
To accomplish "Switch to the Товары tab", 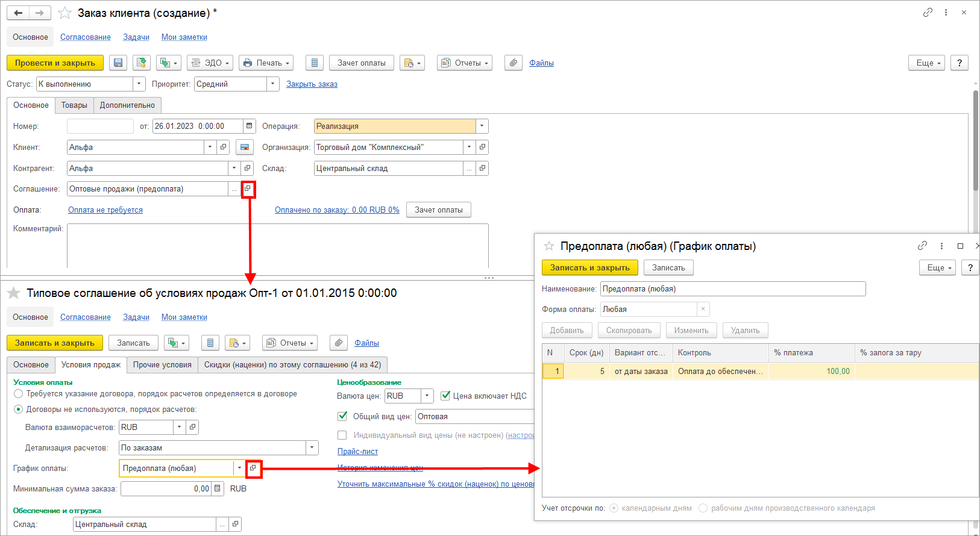I will (74, 105).
